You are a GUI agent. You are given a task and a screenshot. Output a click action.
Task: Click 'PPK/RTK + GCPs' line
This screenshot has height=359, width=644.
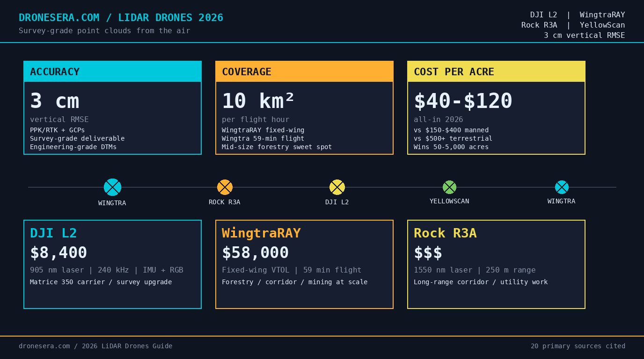click(x=58, y=130)
